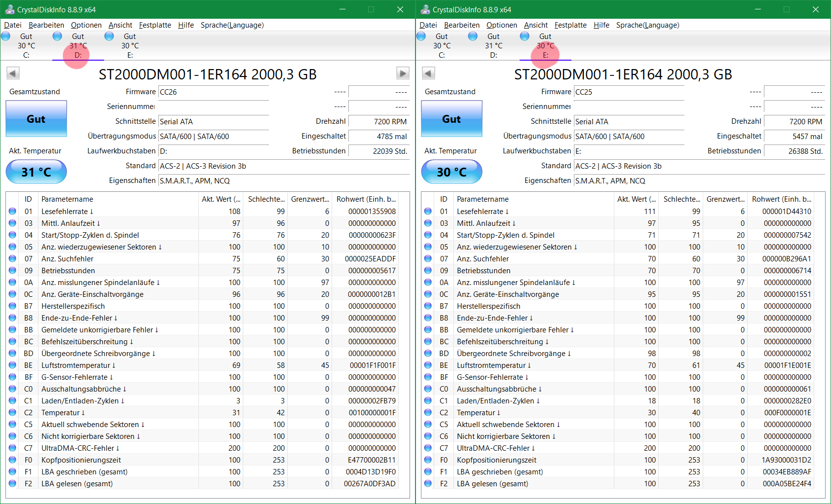The width and height of the screenshot is (831, 504).
Task: Click the status dot on the UltraDMA-CRC-Fehler row
Action: pyautogui.click(x=12, y=448)
